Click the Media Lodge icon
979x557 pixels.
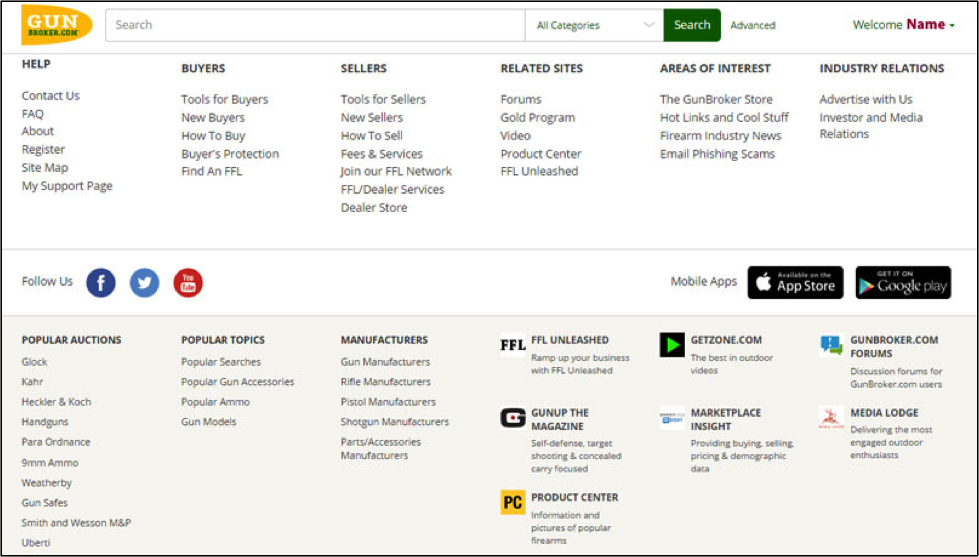(x=831, y=418)
